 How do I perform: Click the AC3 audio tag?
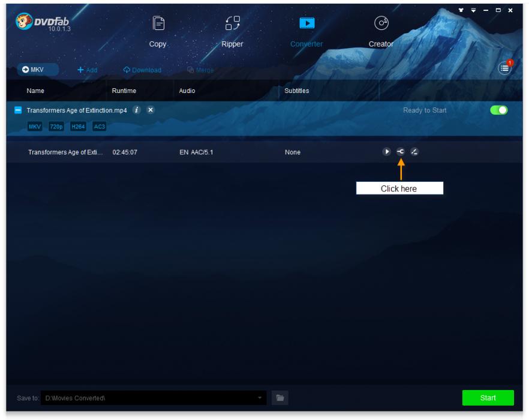point(99,127)
